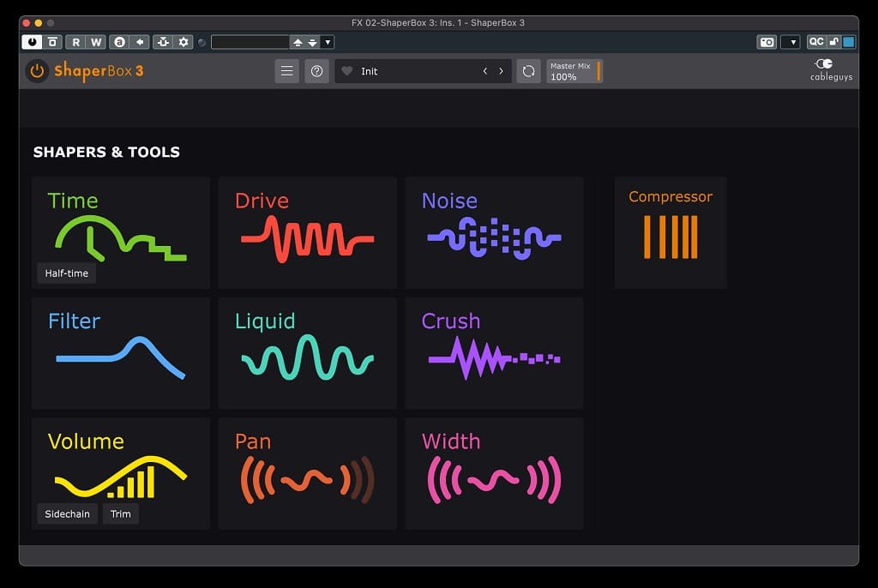Toggle the quick controls lock icon

pyautogui.click(x=833, y=42)
